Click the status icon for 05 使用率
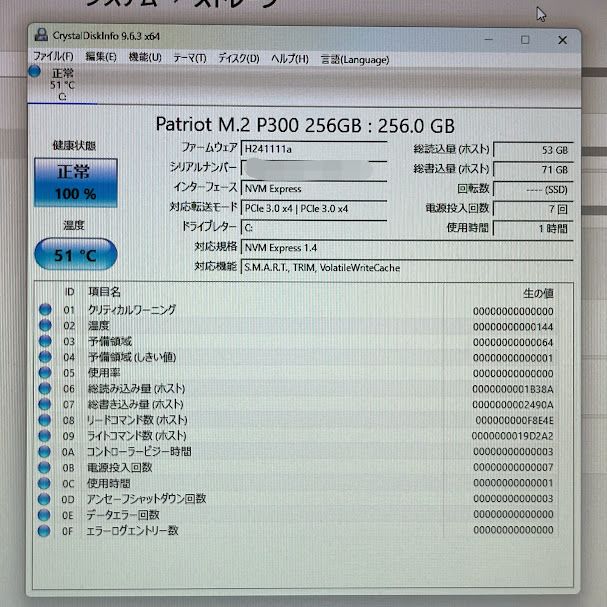The width and height of the screenshot is (607, 607). (x=45, y=372)
